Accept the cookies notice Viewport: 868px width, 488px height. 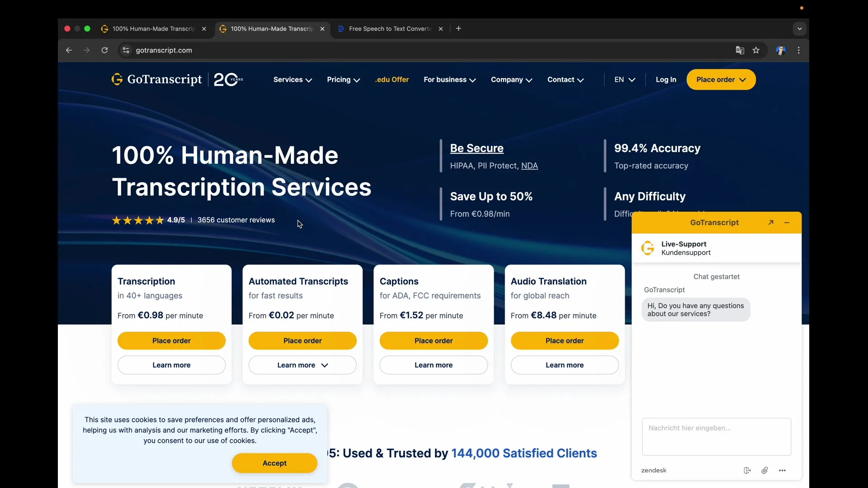coord(274,463)
